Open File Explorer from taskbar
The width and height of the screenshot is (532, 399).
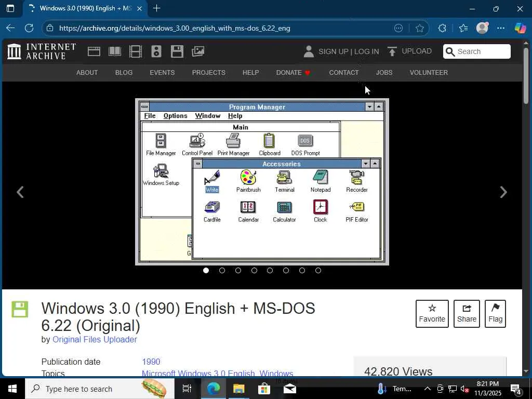pos(238,389)
